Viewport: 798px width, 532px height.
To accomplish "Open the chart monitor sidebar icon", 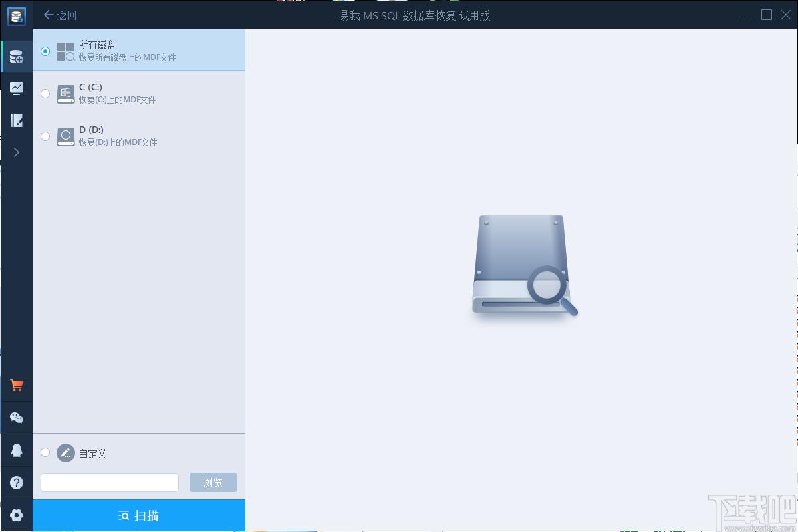I will pos(16,88).
